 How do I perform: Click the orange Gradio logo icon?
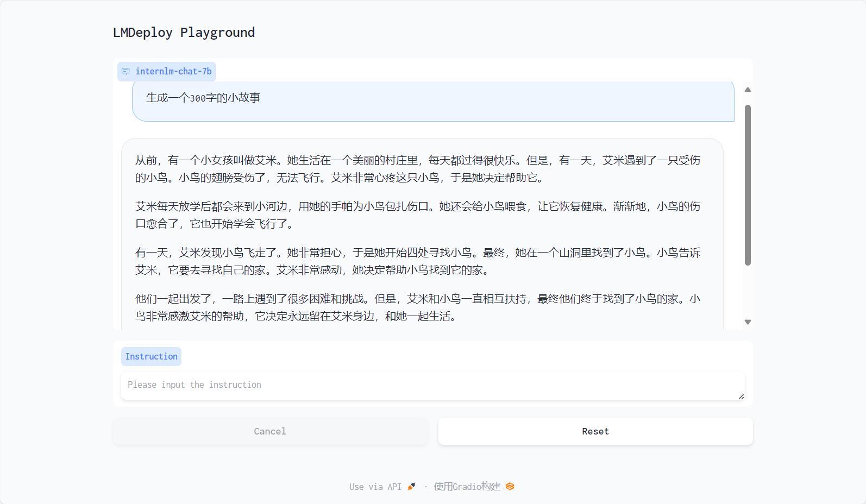[510, 487]
